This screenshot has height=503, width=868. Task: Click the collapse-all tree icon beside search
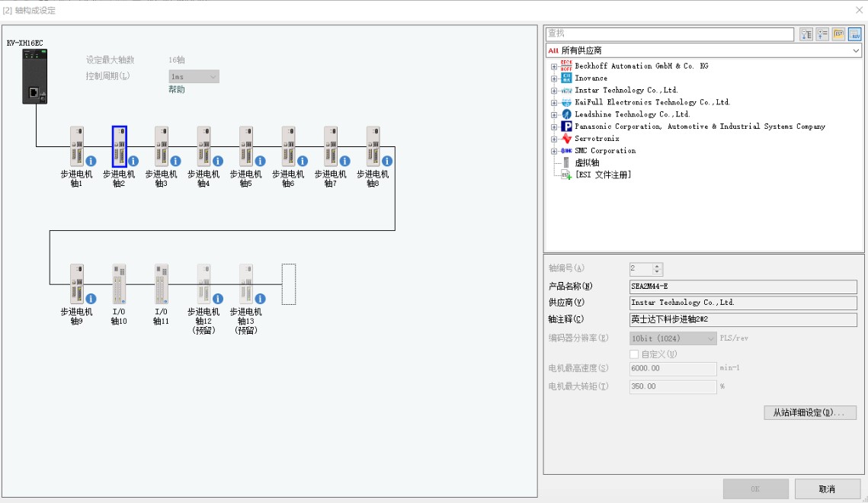(x=822, y=34)
